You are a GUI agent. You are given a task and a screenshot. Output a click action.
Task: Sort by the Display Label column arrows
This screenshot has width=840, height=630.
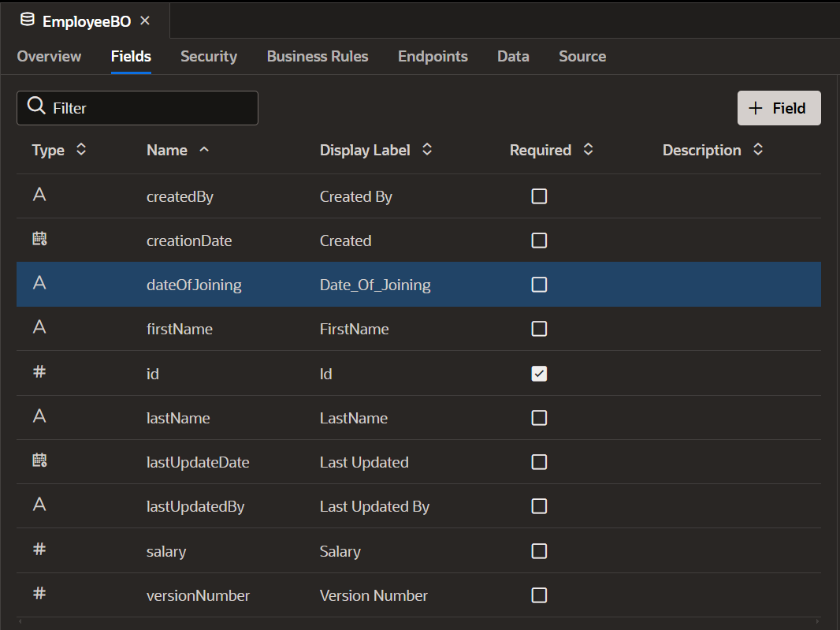(x=427, y=149)
